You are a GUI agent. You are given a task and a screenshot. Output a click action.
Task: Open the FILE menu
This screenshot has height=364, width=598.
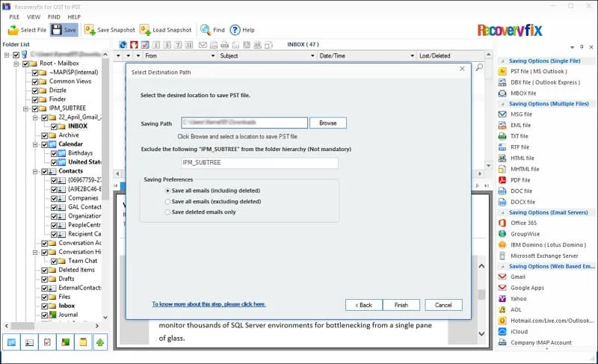point(14,17)
